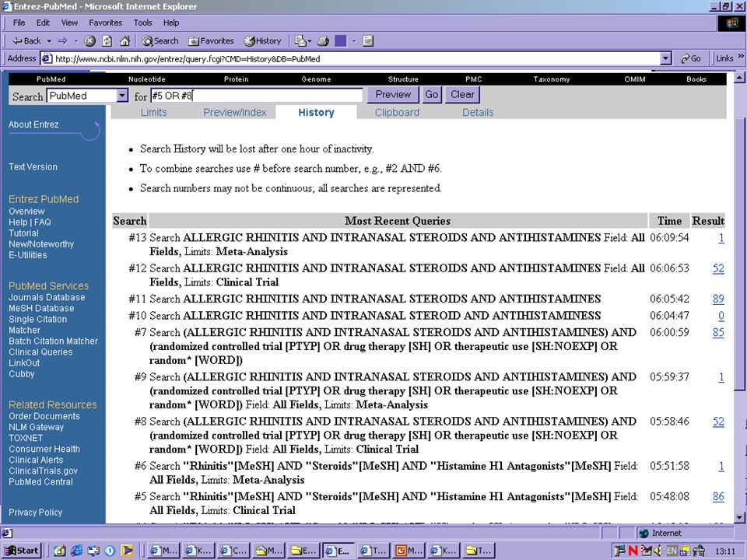This screenshot has width=747, height=560.
Task: Open the Details tab
Action: (x=478, y=112)
